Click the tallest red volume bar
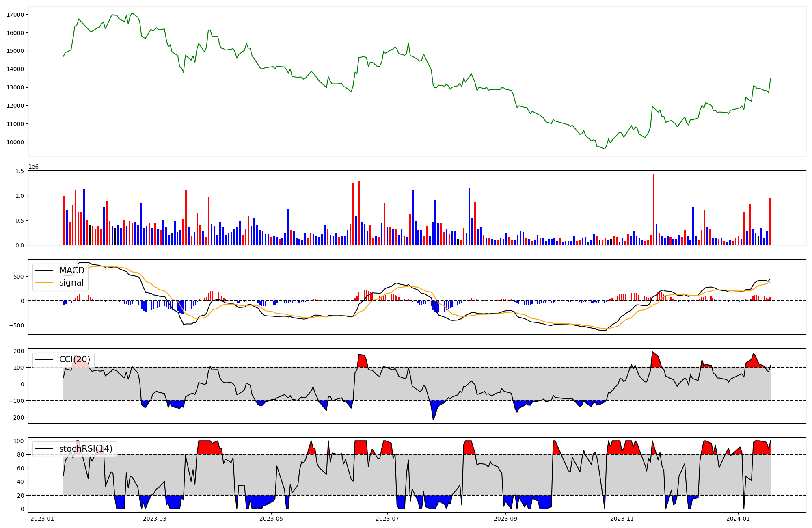 [654, 209]
